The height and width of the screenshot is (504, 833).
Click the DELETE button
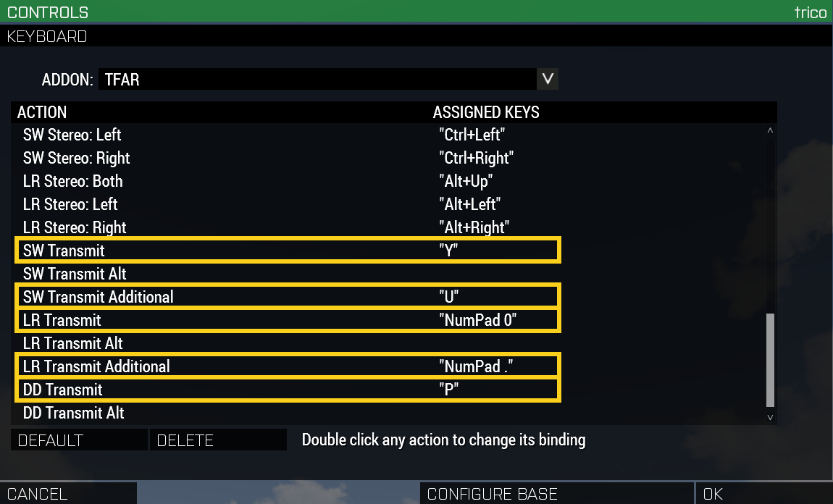pyautogui.click(x=218, y=440)
